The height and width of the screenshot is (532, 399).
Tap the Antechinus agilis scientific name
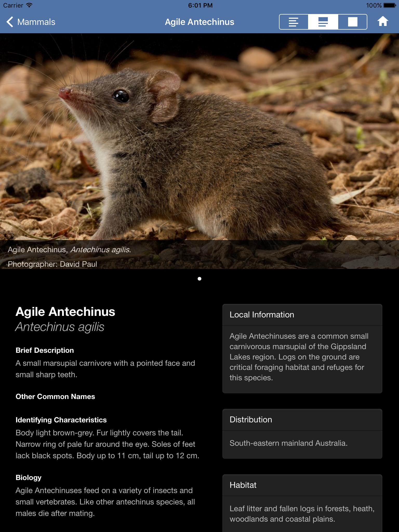point(60,327)
